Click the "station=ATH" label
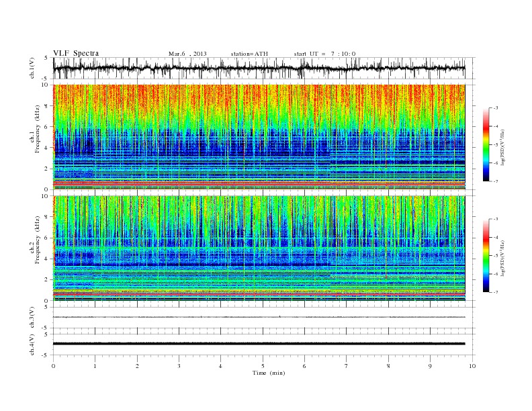The height and width of the screenshot is (411, 532). (249, 54)
